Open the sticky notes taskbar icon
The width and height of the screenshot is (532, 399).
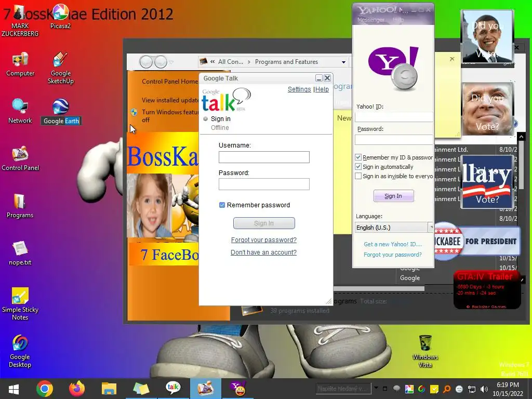[141, 389]
